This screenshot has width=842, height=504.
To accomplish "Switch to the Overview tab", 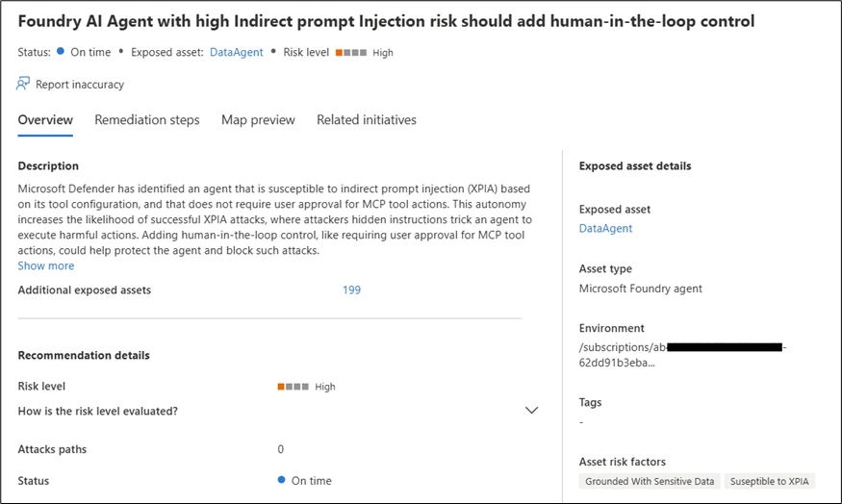I will click(45, 120).
